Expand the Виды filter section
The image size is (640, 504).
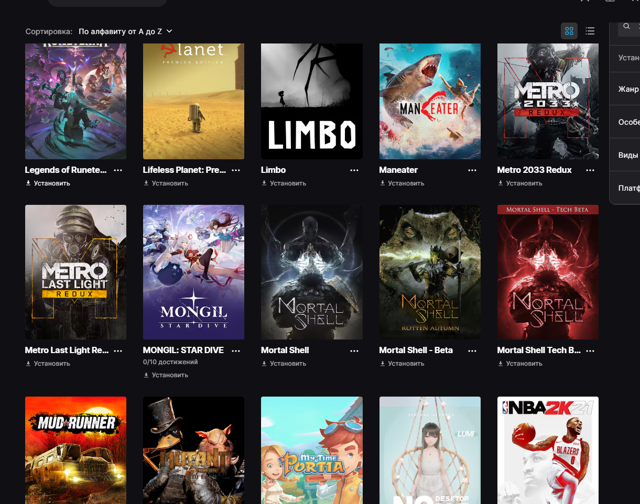625,155
